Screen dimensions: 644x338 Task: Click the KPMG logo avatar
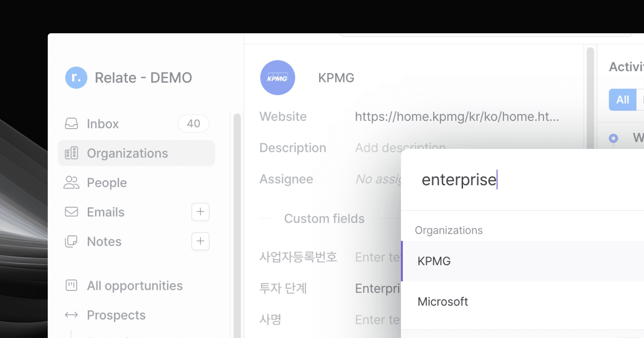(x=277, y=77)
